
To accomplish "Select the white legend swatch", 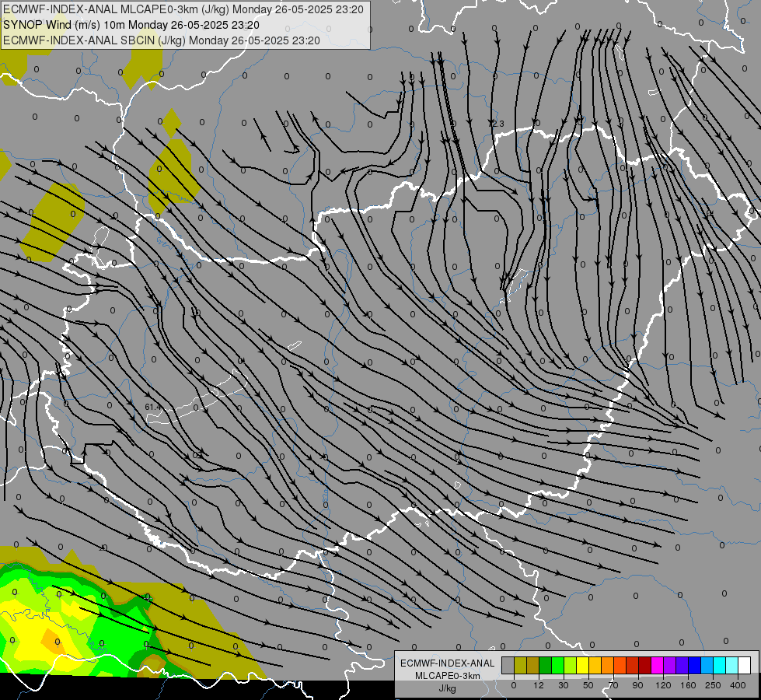I will click(745, 665).
